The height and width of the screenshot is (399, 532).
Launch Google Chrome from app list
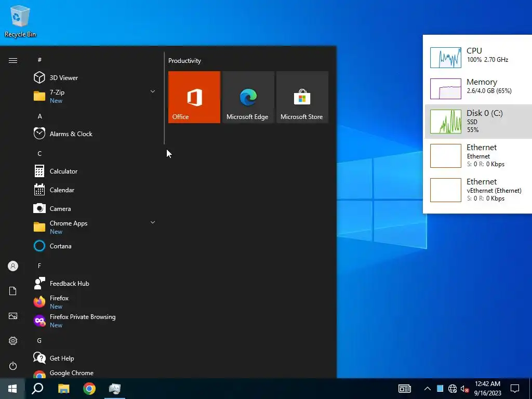coord(95,373)
